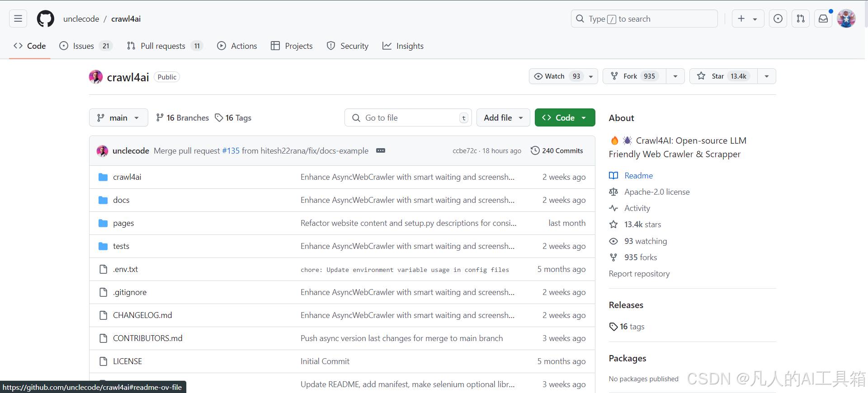Viewport: 868px width, 393px height.
Task: View the 16 Tags link in the toolbar
Action: [x=233, y=117]
